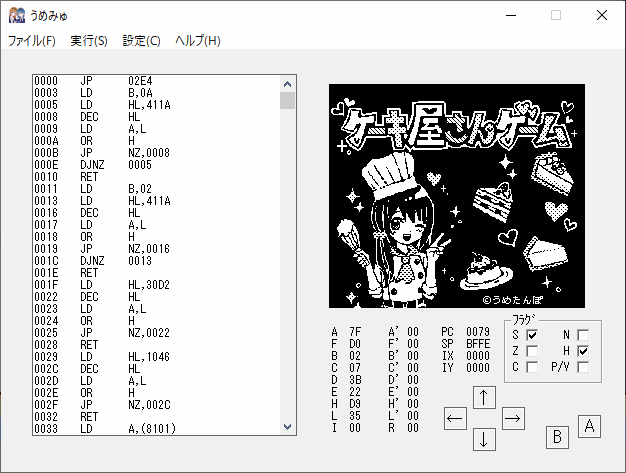Viewport: 626px width, 473px height.
Task: Click register F value D0
Action: [355, 344]
